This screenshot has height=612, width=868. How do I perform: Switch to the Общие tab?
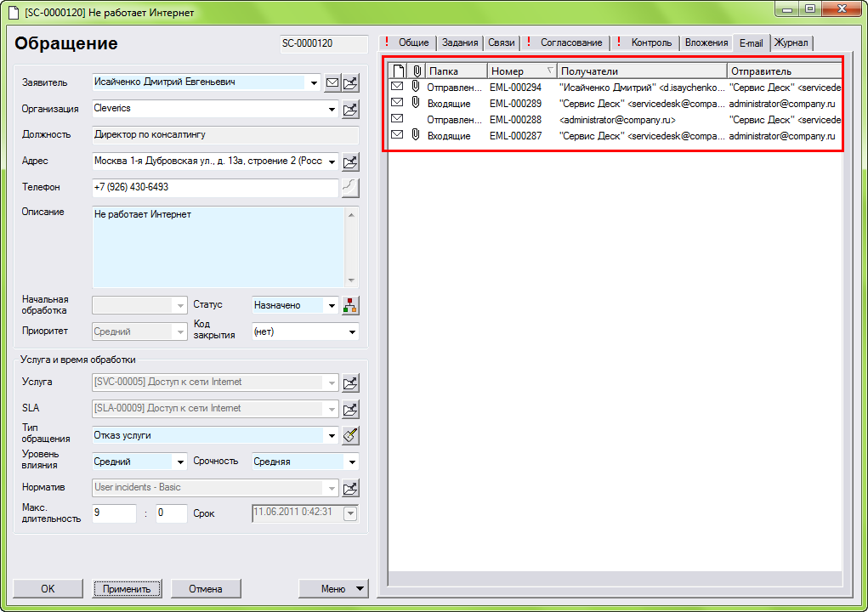(x=408, y=42)
